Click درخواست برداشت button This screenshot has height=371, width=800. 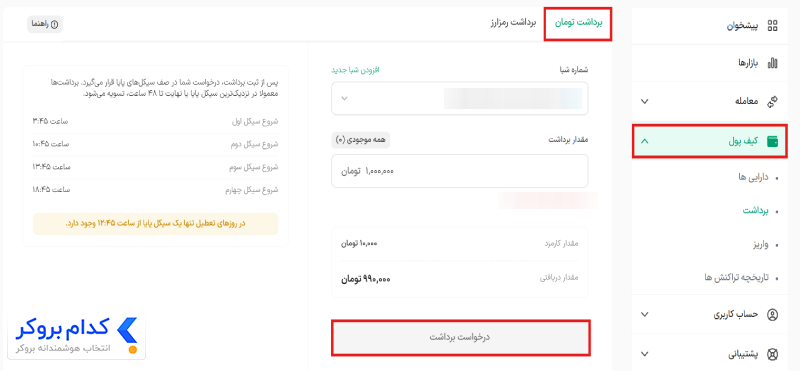tap(461, 338)
